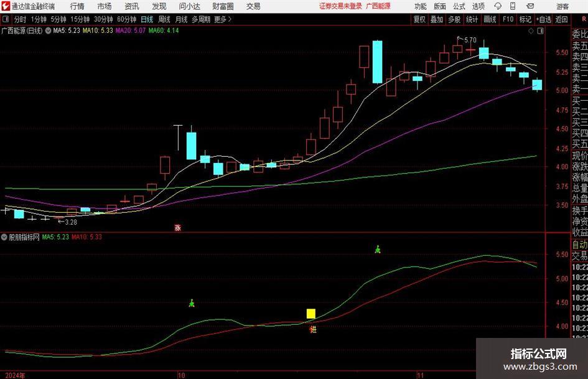This screenshot has height=379, width=588.
Task: Click the 统计 statistics button
Action: [x=472, y=19]
